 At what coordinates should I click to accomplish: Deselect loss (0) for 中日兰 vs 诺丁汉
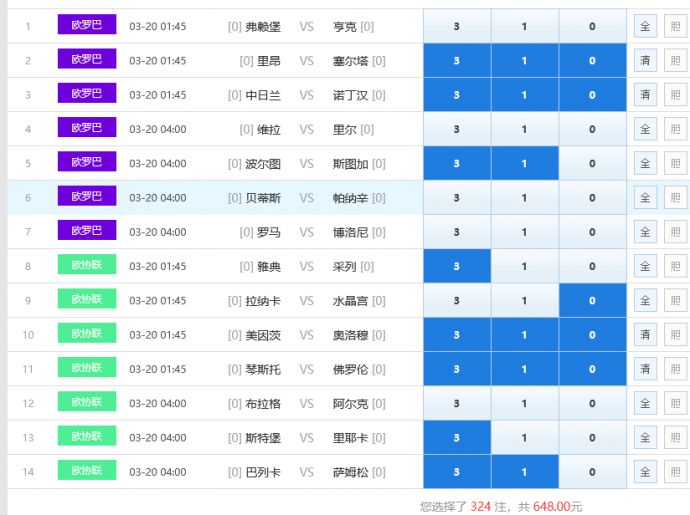592,95
